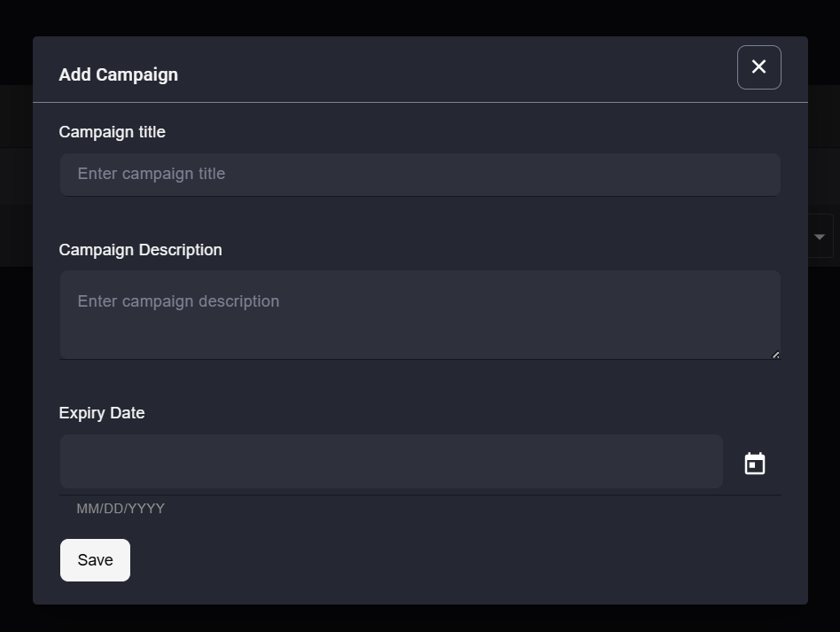Click the white Save button's label
Viewport: 840px width, 632px height.
(95, 560)
